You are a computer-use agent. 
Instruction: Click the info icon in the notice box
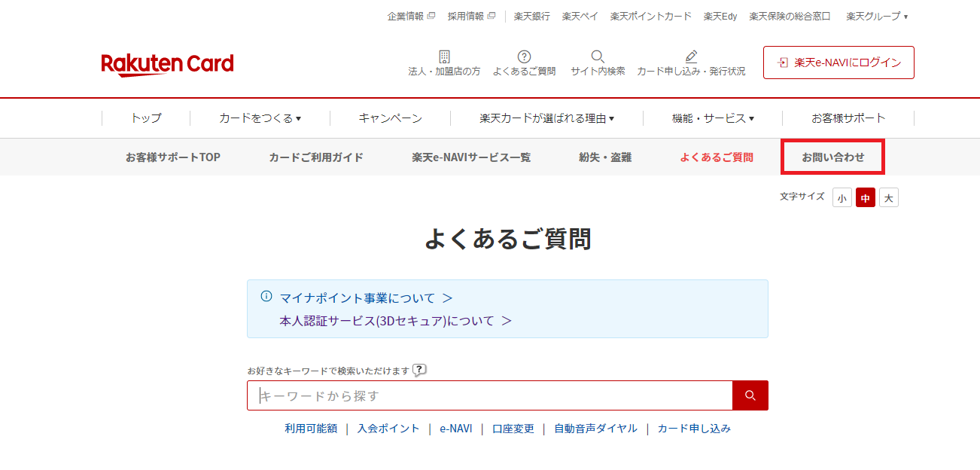click(266, 296)
